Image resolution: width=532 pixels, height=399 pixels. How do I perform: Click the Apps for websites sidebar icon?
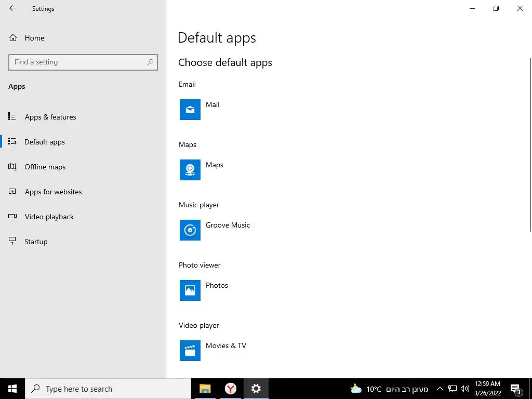[12, 191]
